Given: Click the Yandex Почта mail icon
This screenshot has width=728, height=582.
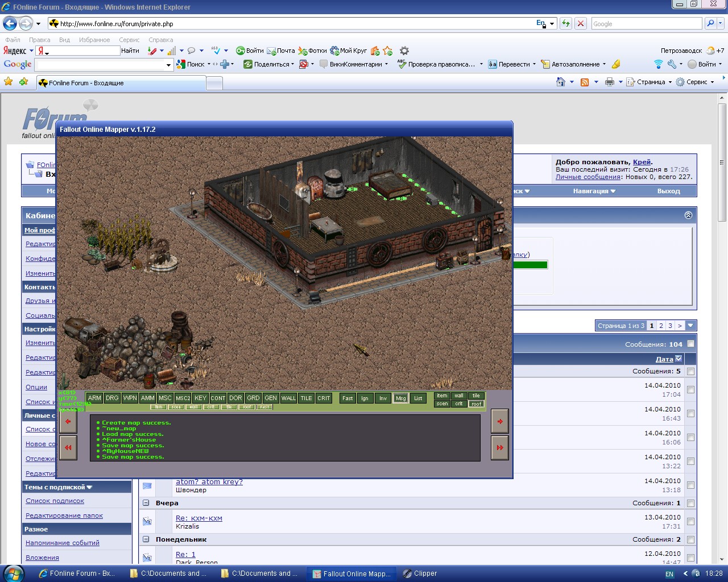Looking at the screenshot, I should [280, 51].
